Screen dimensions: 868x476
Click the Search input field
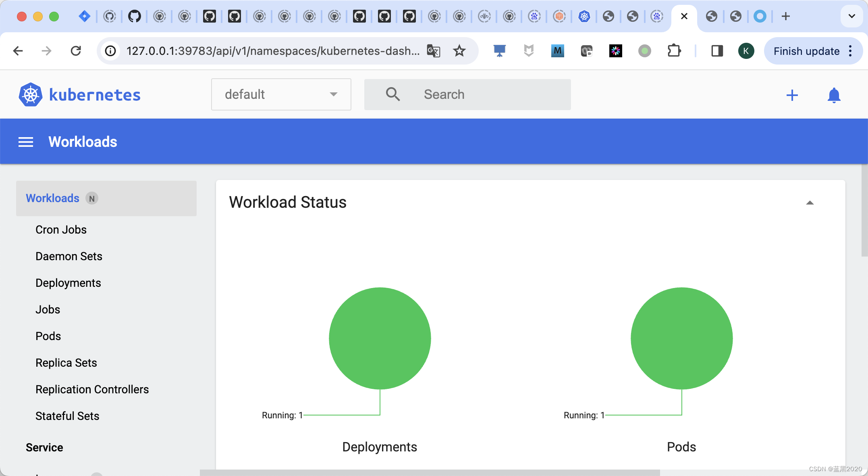(467, 94)
